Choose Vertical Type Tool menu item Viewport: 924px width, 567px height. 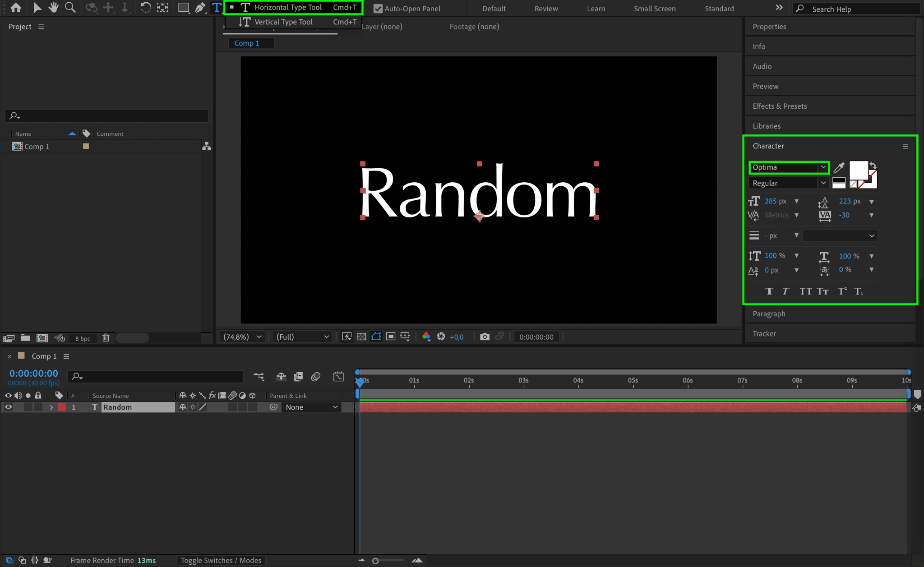coord(283,22)
